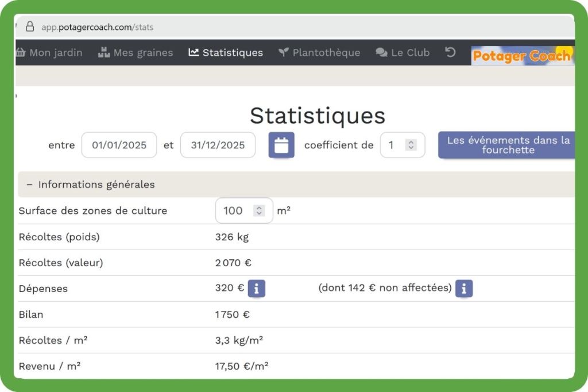Click the end date field 31/12/2025
Screen dimensions: 588x392
(218, 145)
